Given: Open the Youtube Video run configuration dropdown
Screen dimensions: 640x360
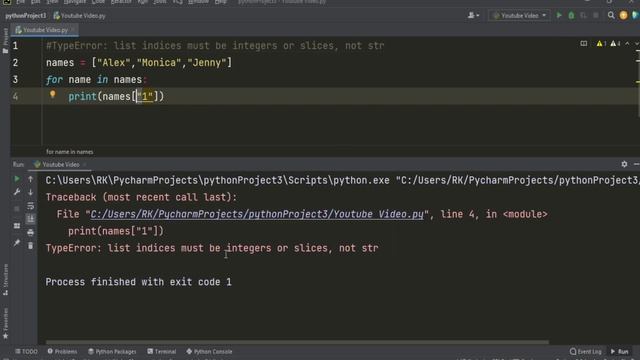Looking at the screenshot, I should pyautogui.click(x=519, y=16).
